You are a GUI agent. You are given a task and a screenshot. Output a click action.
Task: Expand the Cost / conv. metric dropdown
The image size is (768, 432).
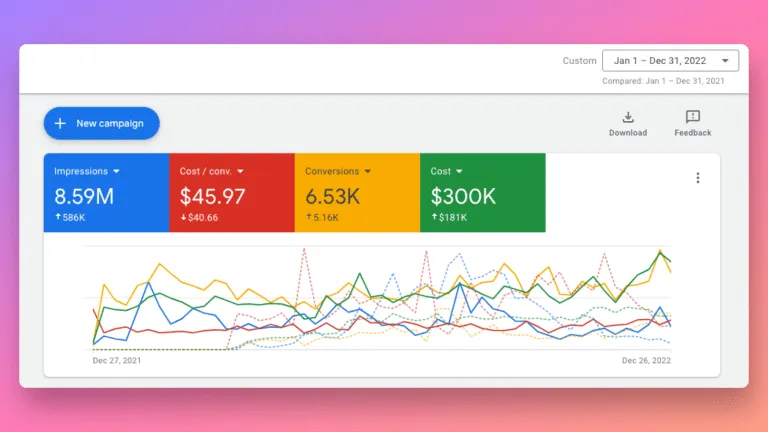click(240, 171)
